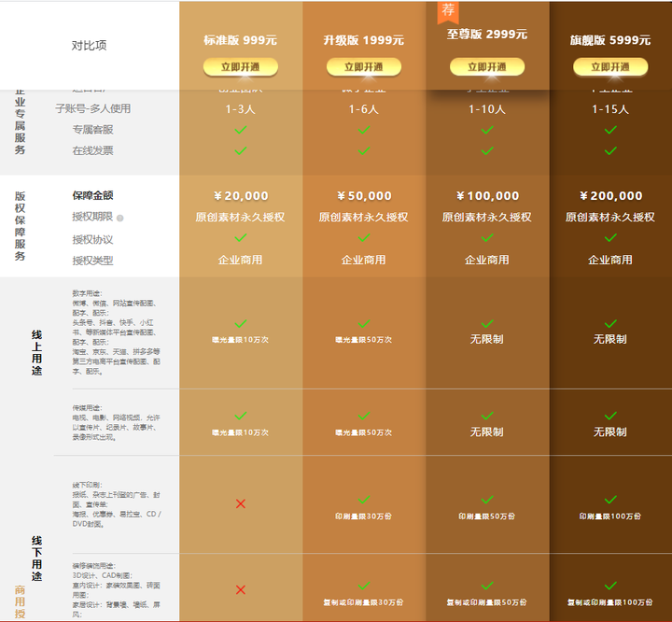Click the ¥200,000 保障金额 value
Image resolution: width=672 pixels, height=622 pixels.
pos(610,196)
